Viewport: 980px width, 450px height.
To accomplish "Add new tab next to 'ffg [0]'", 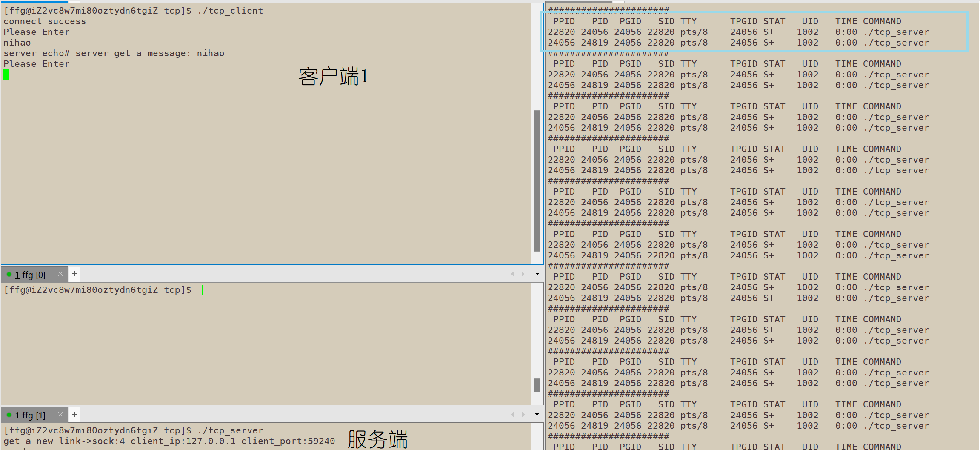I will [x=75, y=274].
